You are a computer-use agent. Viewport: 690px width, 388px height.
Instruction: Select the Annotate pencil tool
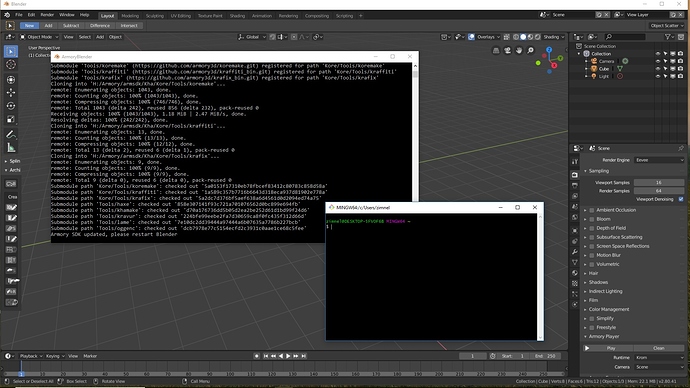11,134
